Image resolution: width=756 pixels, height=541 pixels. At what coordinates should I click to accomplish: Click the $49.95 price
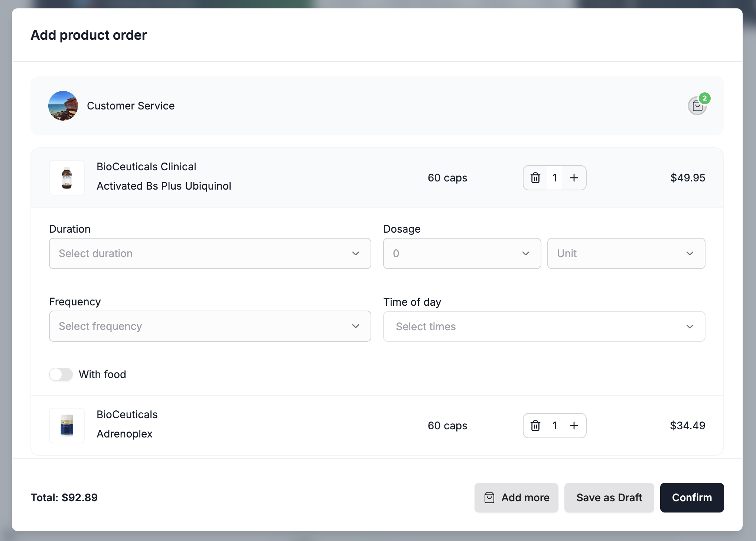pyautogui.click(x=688, y=178)
